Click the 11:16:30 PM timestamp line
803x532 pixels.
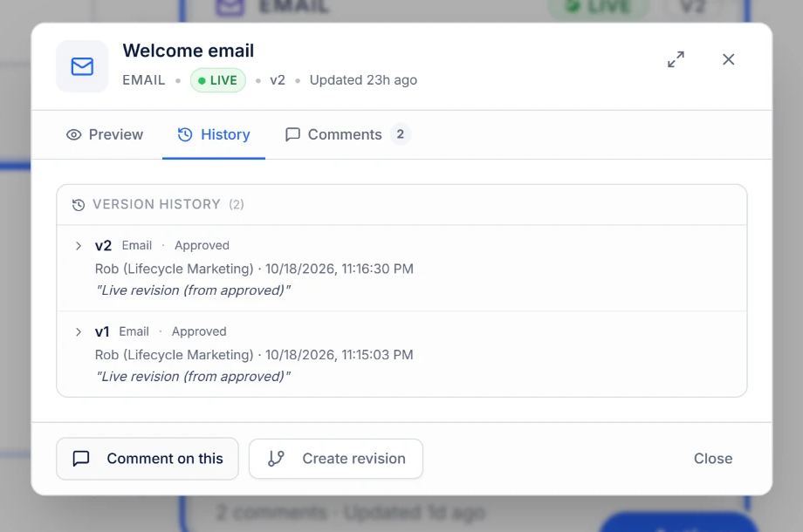point(254,269)
